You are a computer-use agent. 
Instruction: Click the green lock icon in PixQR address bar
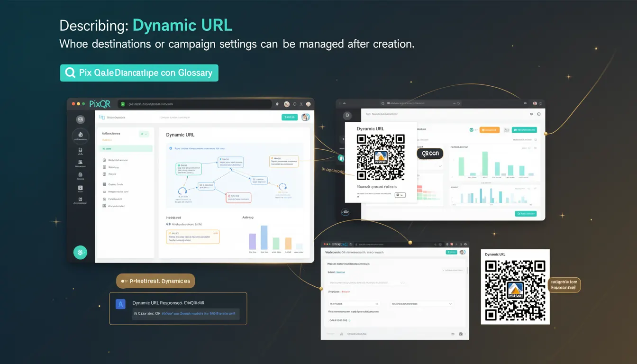pyautogui.click(x=122, y=104)
